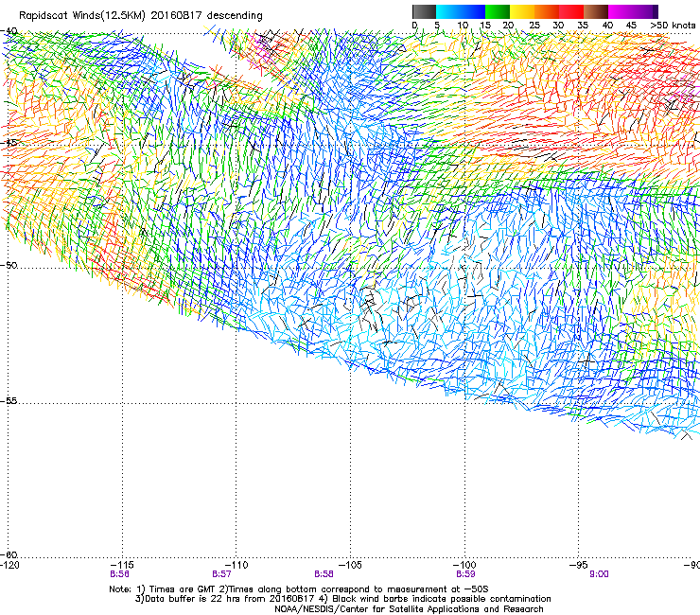The width and height of the screenshot is (700, 615).
Task: Click the '-55' latitude axis label
Action: pos(9,401)
